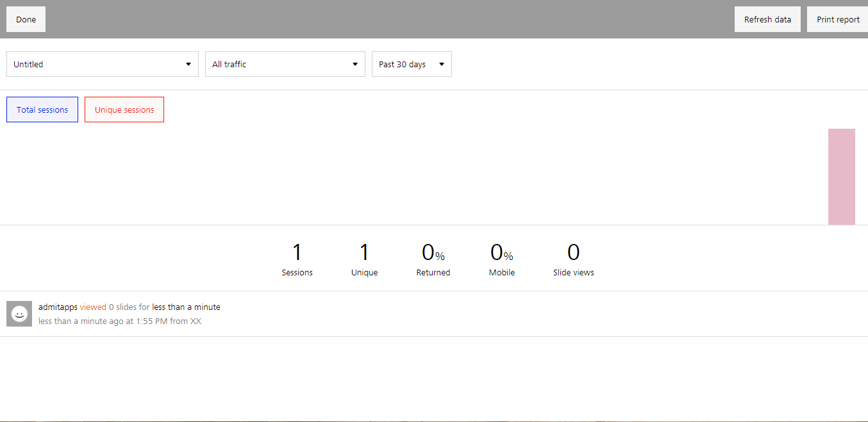This screenshot has width=868, height=422.
Task: Open the Past 30 days dropdown
Action: (x=412, y=64)
